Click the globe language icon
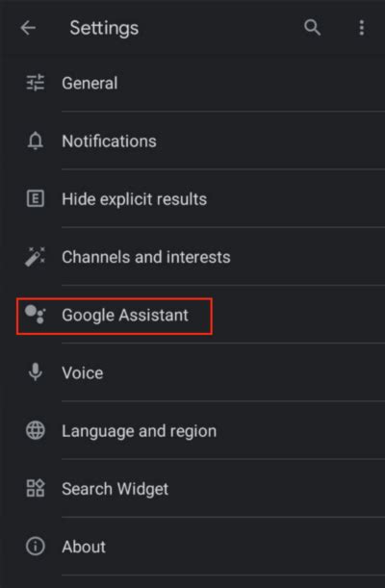Viewport: 385px width, 588px height. pyautogui.click(x=36, y=430)
